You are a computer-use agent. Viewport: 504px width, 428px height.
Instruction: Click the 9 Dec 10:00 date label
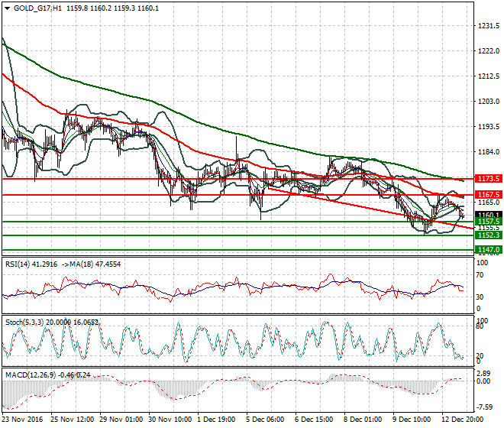tap(412, 420)
